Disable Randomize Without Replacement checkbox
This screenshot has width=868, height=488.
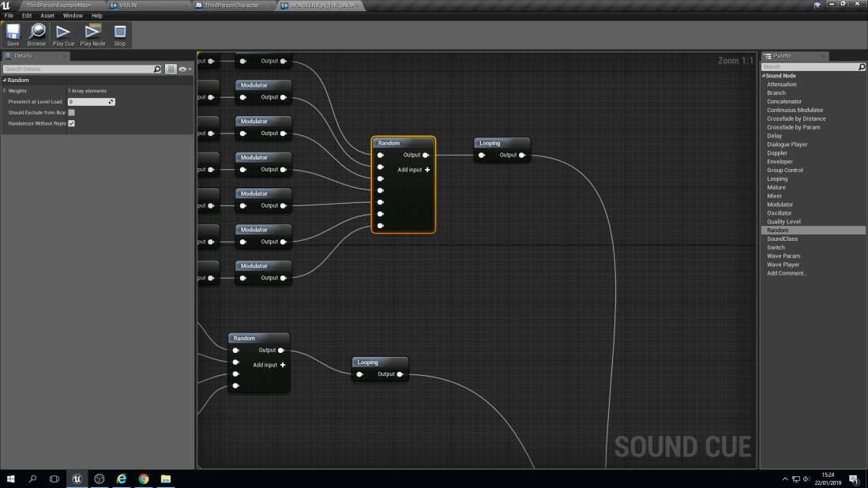pos(70,123)
